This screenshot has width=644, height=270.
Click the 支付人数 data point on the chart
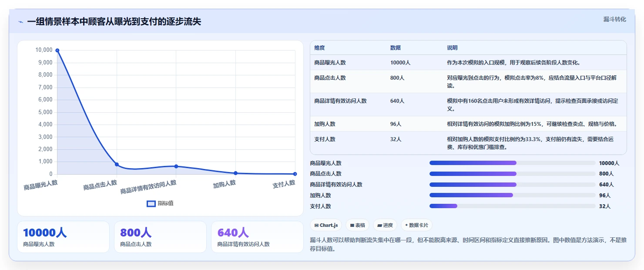pyautogui.click(x=295, y=174)
